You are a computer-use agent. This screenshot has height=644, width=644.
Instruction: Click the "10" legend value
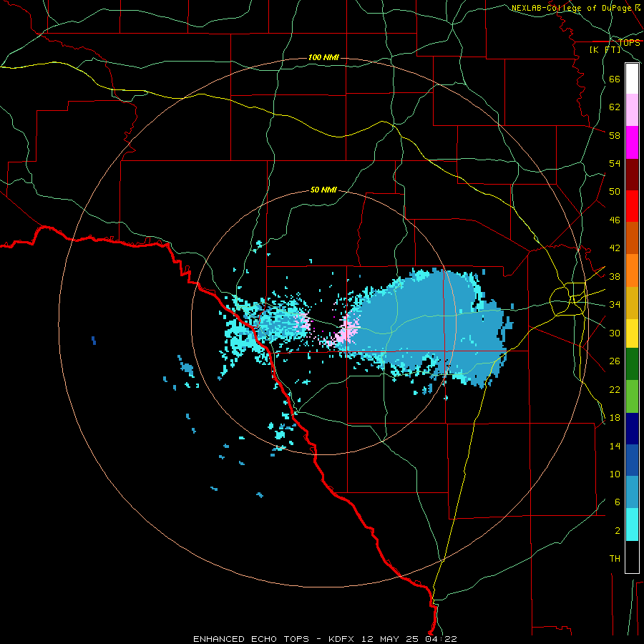[x=615, y=474]
